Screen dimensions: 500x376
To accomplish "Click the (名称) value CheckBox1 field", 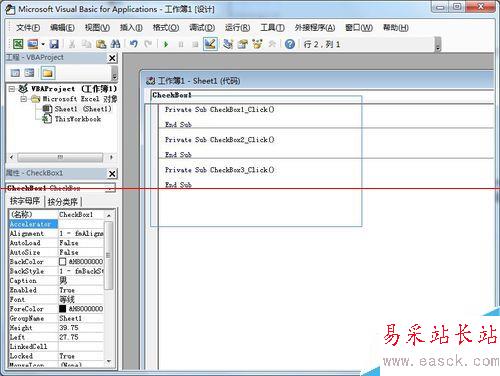I will 81,214.
